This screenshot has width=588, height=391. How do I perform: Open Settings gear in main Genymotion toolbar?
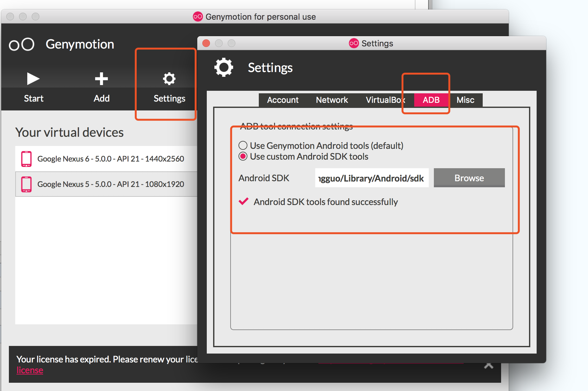point(169,79)
